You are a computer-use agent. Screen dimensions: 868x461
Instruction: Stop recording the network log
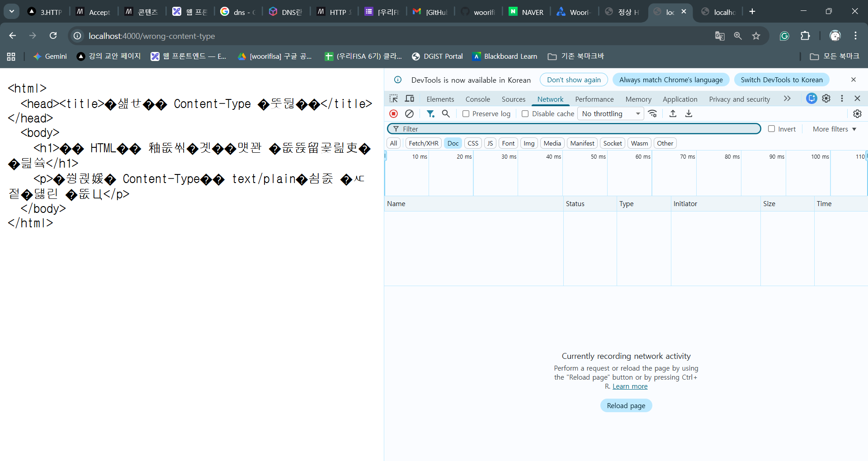coord(394,114)
